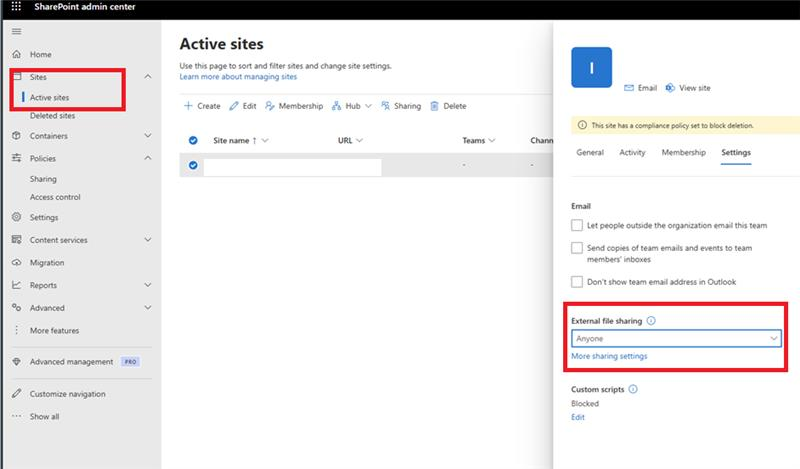
Task: Select Active sites in navigation
Action: click(x=49, y=97)
